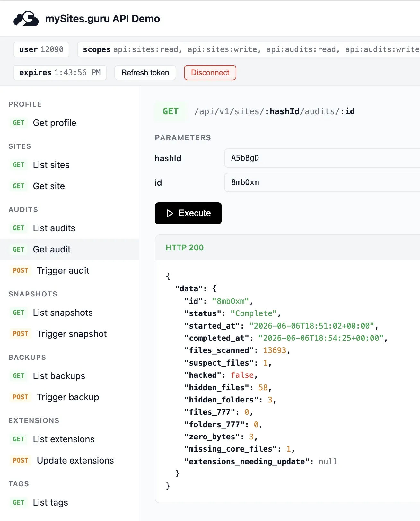
Task: Click the EXTENSIONS sidebar section heading
Action: pyautogui.click(x=34, y=421)
